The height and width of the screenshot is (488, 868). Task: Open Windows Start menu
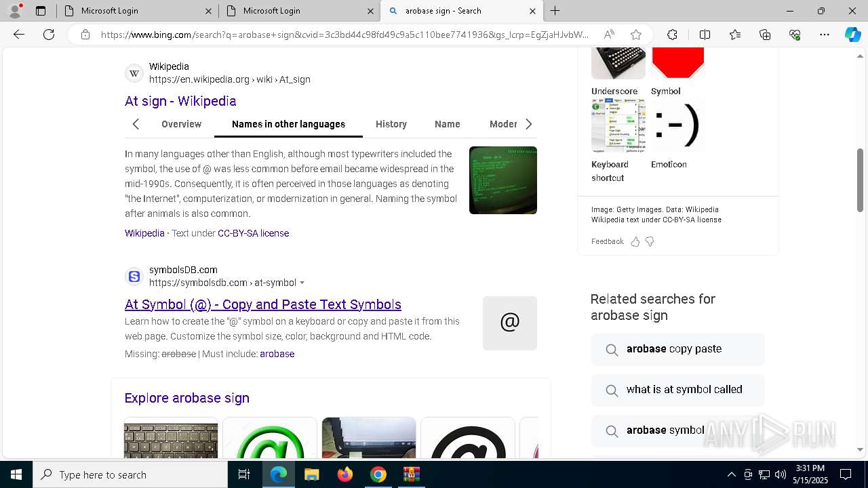click(16, 474)
